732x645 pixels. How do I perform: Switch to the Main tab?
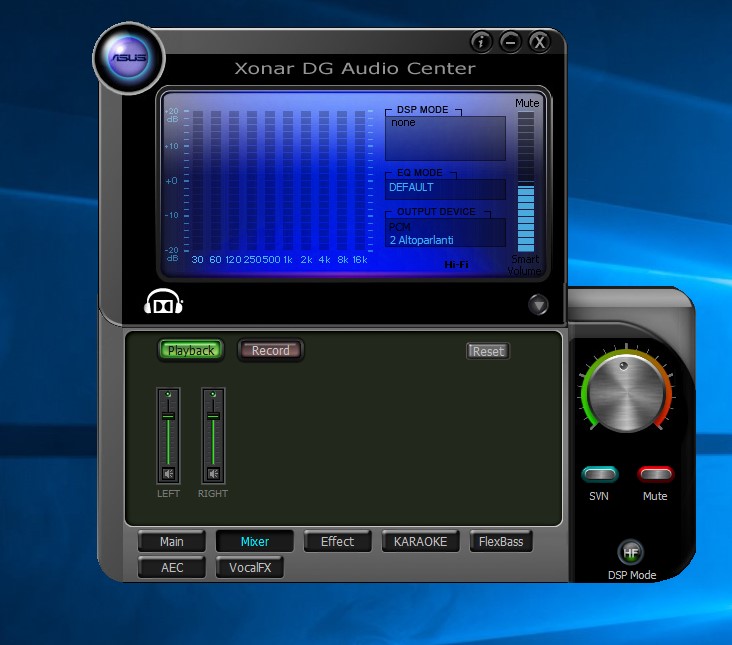pos(172,541)
